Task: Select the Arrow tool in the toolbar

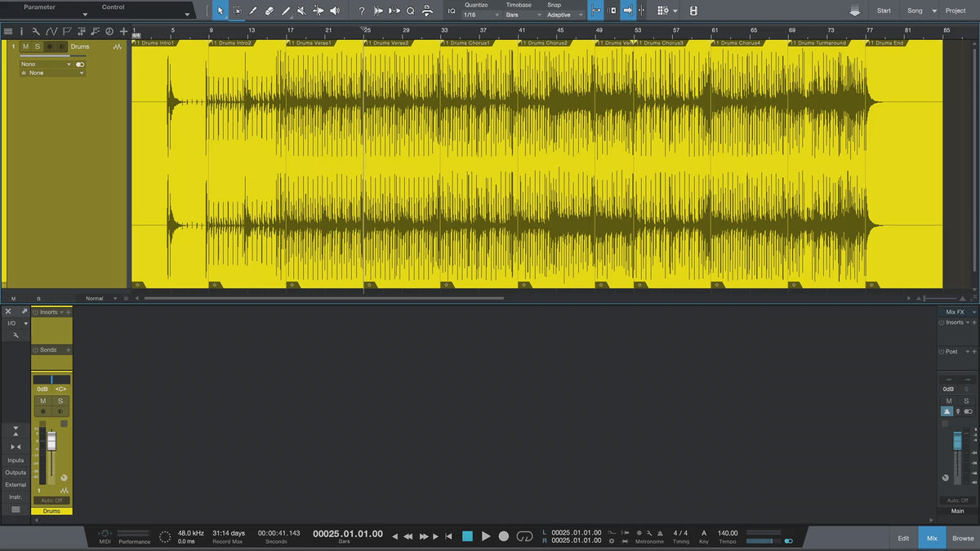Action: pyautogui.click(x=220, y=11)
